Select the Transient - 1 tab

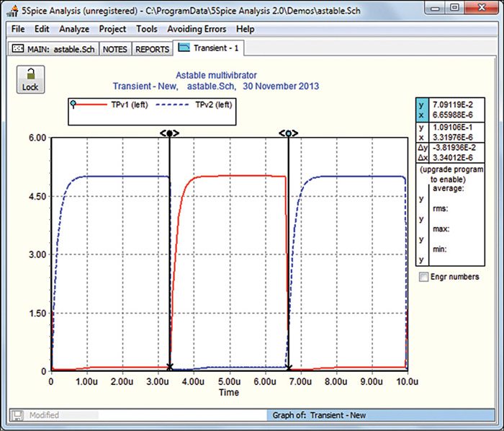(212, 48)
